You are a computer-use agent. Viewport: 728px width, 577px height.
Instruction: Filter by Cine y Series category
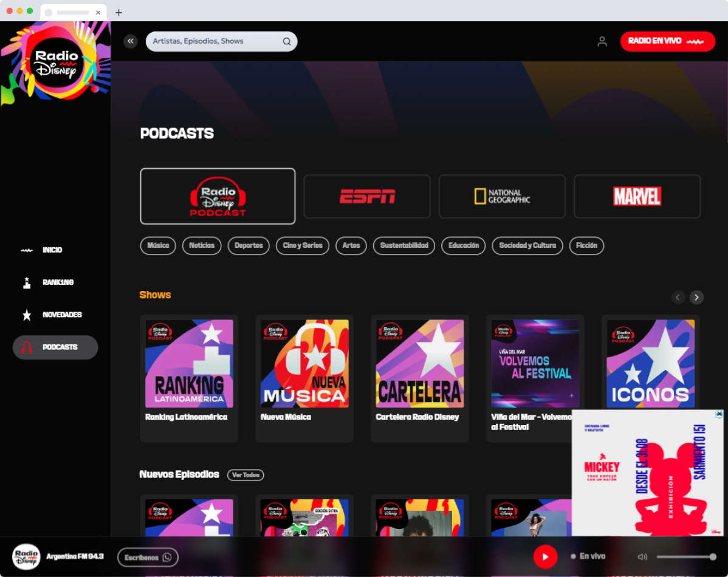(302, 245)
